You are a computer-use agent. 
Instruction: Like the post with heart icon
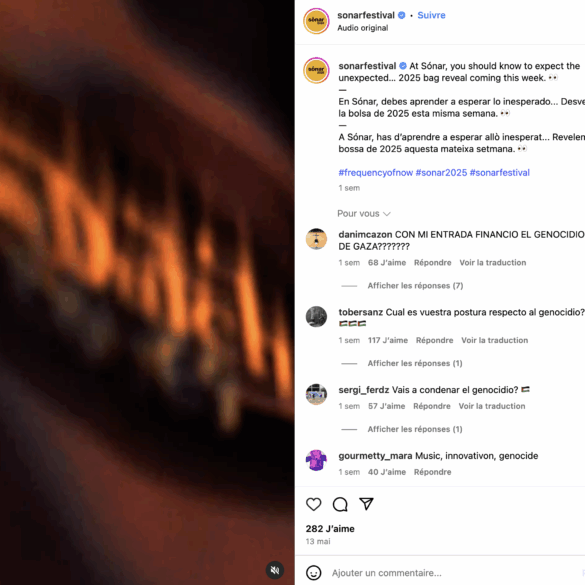coord(313,504)
